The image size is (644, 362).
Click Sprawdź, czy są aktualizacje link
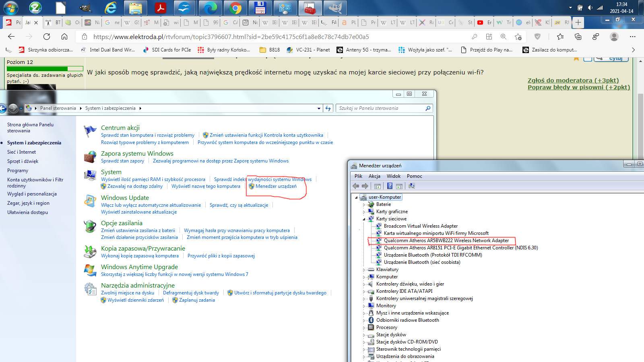[x=239, y=205]
